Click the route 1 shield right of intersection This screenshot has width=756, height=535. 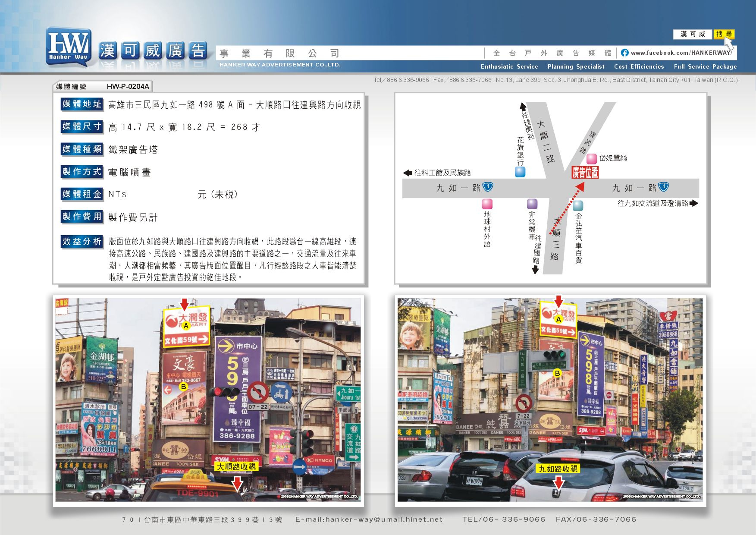pyautogui.click(x=664, y=187)
